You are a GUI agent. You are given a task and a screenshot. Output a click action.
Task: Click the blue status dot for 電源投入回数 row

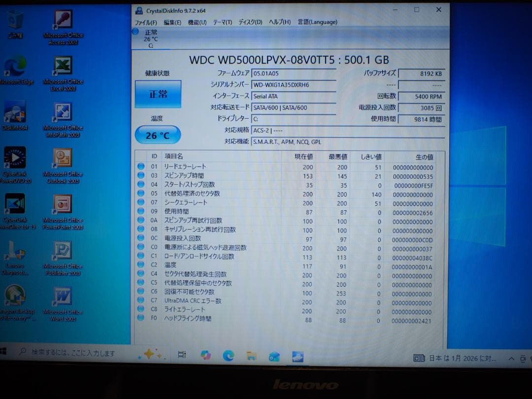pyautogui.click(x=141, y=238)
